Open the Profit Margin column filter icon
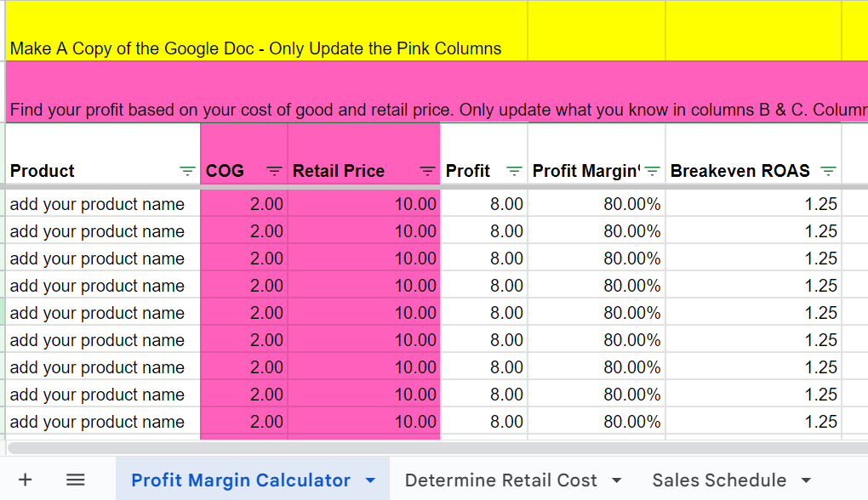868x500 pixels. (652, 172)
